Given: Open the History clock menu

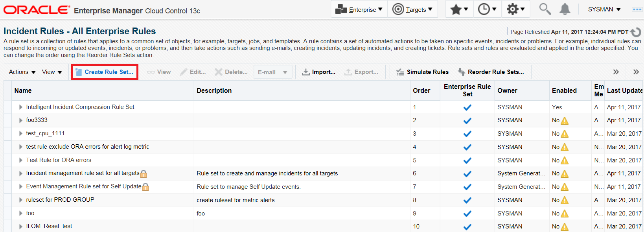Looking at the screenshot, I should (x=487, y=9).
